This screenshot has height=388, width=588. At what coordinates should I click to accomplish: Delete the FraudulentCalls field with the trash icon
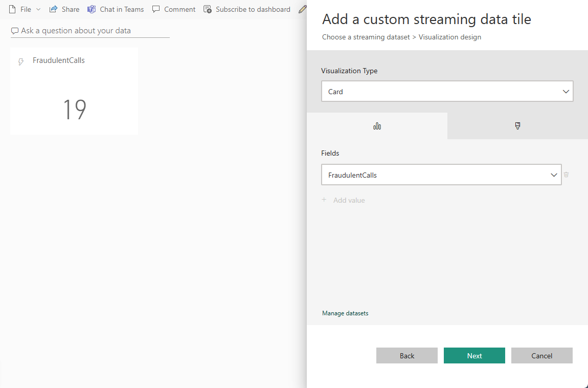pos(566,175)
